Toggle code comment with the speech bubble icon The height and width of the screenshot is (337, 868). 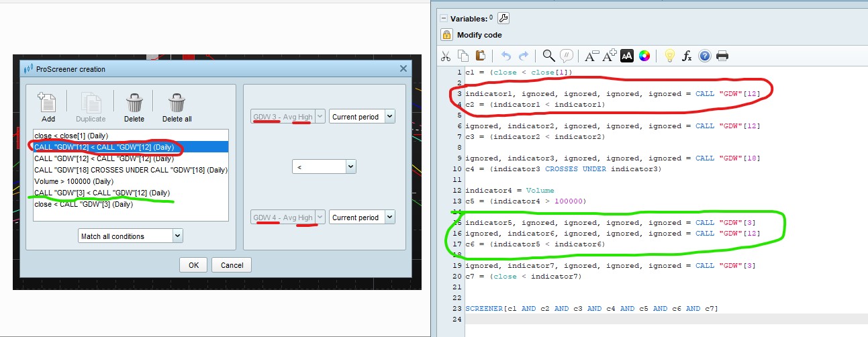click(567, 56)
